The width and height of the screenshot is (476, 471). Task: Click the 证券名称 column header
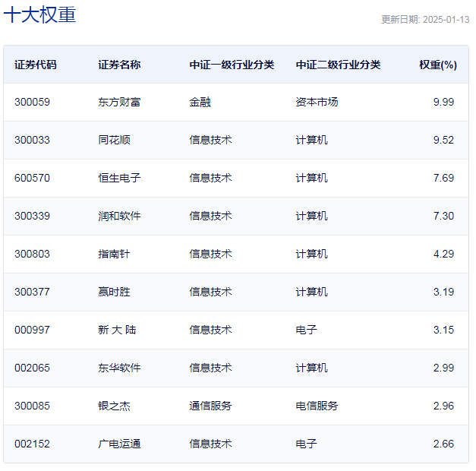(119, 65)
